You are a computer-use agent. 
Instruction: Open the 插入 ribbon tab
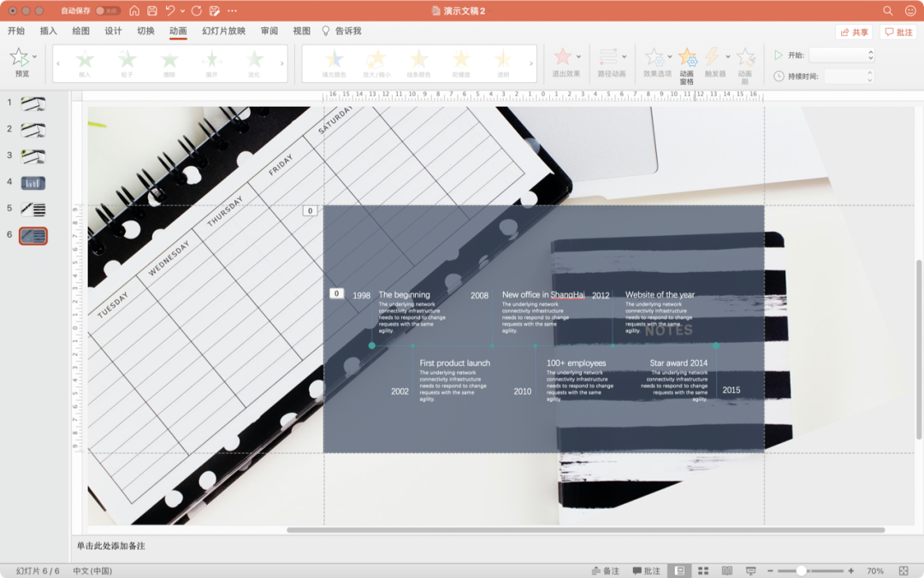pos(48,31)
